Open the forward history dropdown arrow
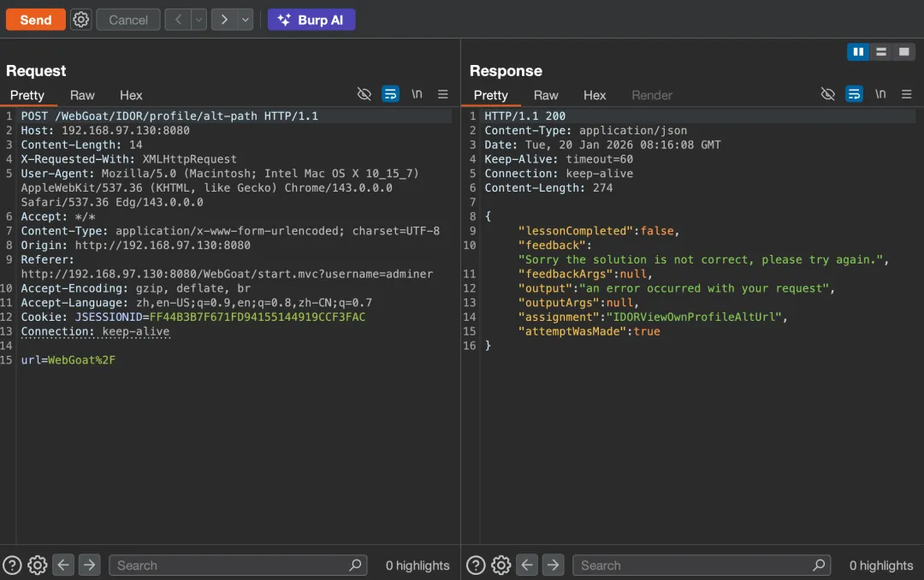924x580 pixels. click(x=246, y=20)
